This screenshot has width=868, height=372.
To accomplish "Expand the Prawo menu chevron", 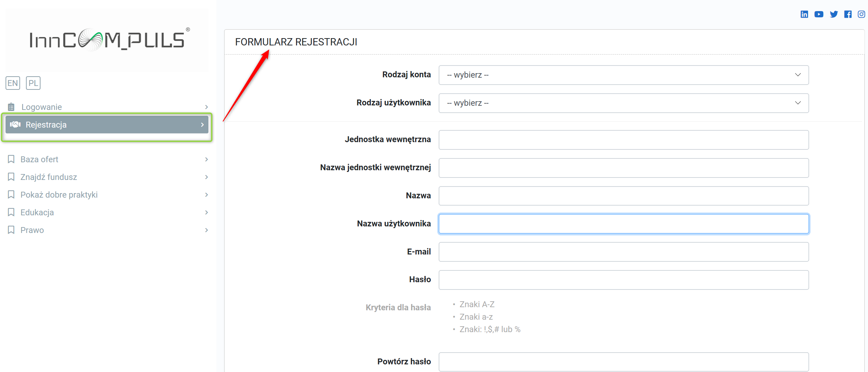I will 206,230.
